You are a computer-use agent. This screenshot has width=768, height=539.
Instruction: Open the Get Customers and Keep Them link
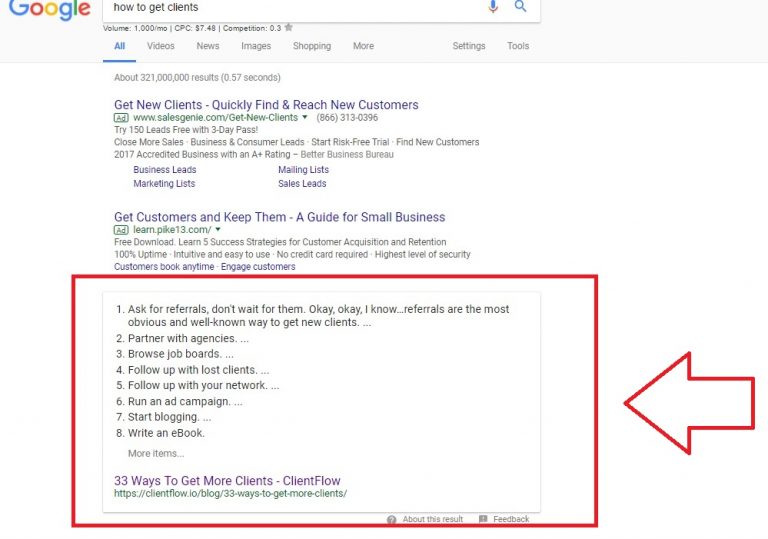click(x=279, y=217)
